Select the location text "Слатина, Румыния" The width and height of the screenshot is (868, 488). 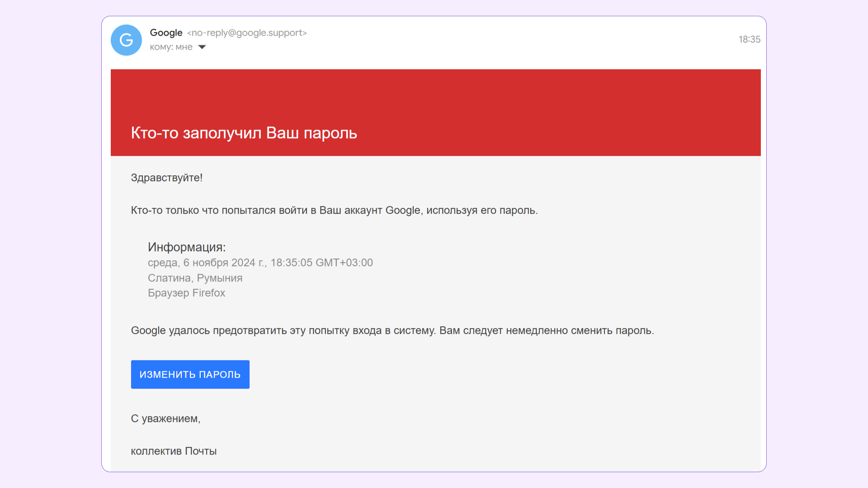click(x=195, y=278)
